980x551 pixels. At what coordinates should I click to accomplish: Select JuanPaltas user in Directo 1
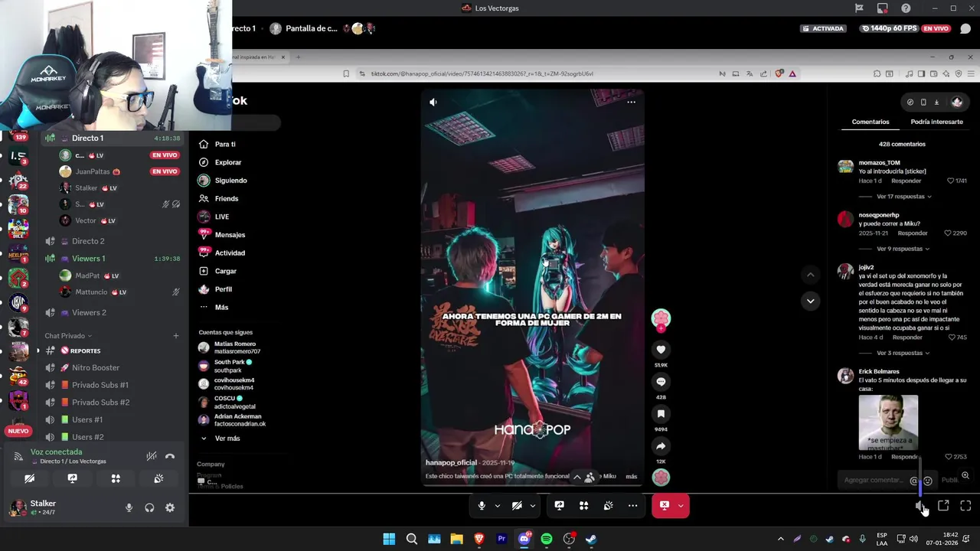(x=119, y=171)
